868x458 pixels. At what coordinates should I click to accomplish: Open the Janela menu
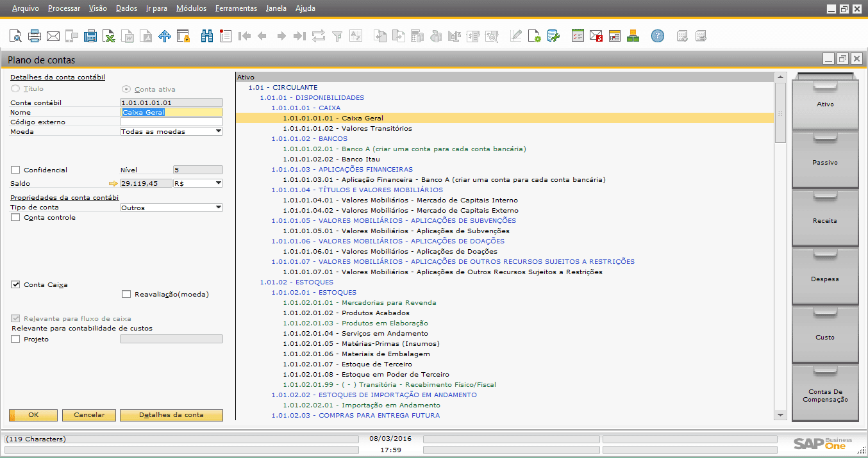coord(276,8)
